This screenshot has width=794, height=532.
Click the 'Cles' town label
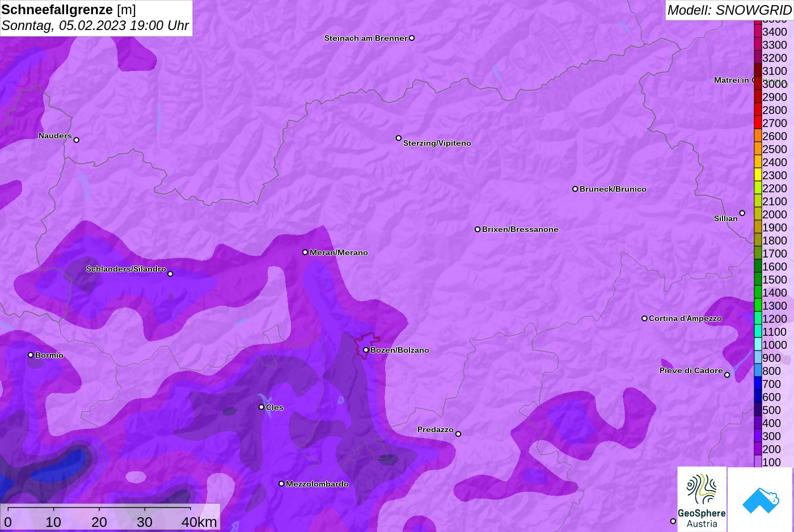(274, 407)
